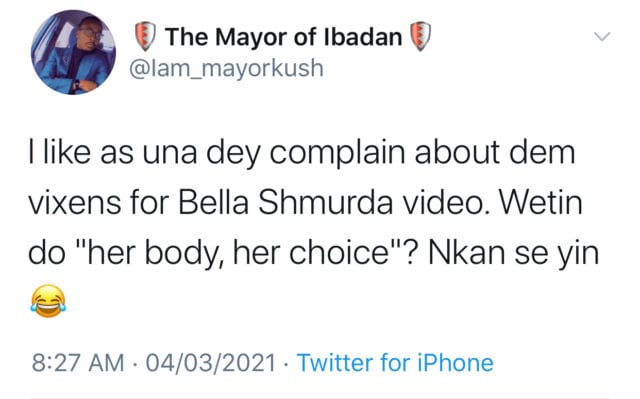Click the word vixens in the tweet
Image resolution: width=640 pixels, height=399 pixels.
75,203
